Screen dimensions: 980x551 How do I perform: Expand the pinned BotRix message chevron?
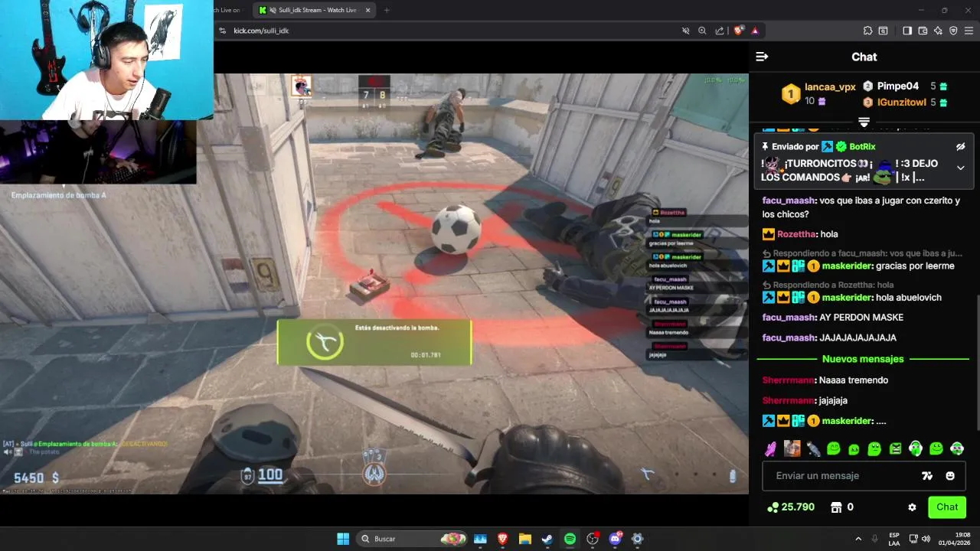[961, 168]
